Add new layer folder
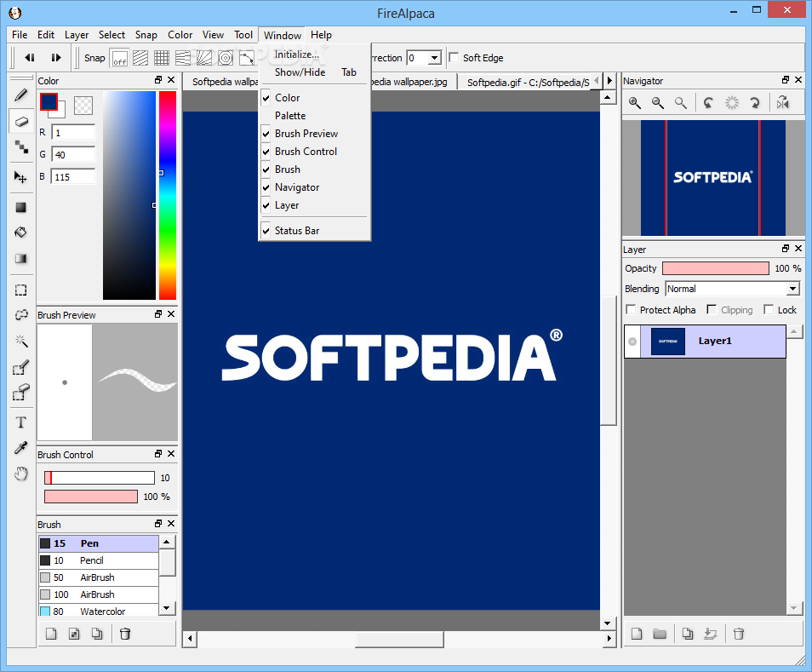812x672 pixels. coord(660,634)
